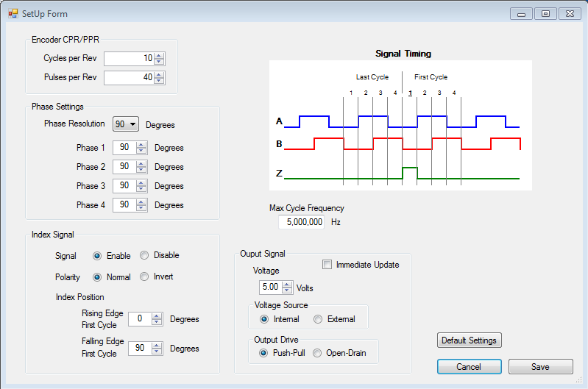Screen dimensions: 588x389
Task: Increase Phase 3 degrees using up arrow
Action: coord(141,183)
